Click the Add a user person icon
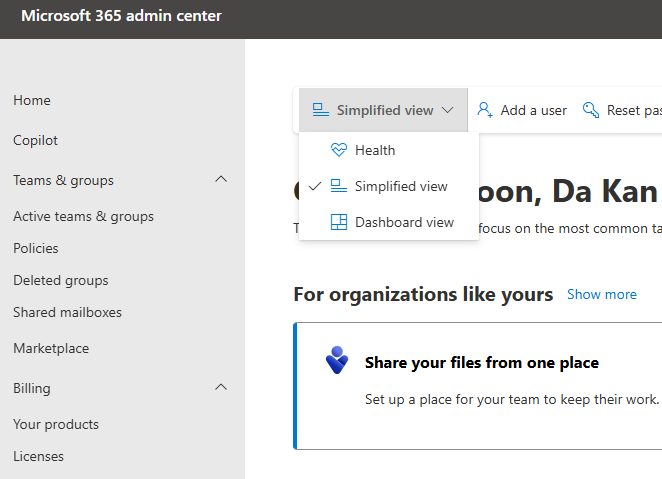This screenshot has height=479, width=662. click(x=485, y=110)
